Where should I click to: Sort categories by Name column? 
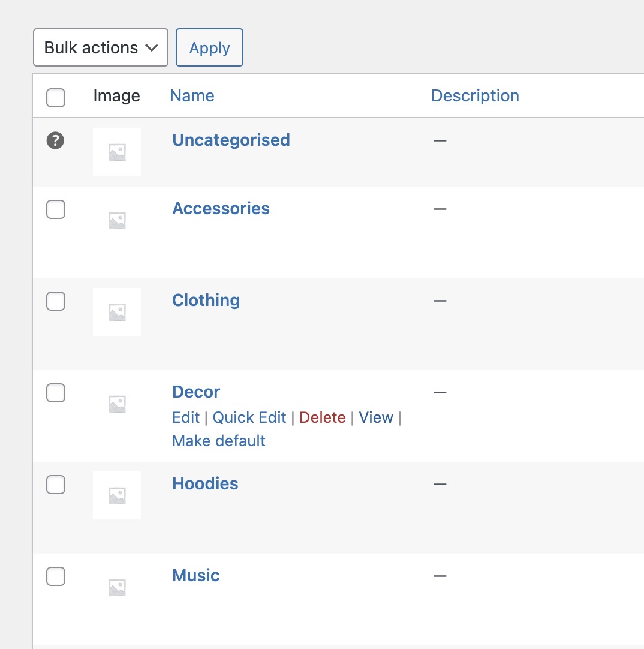tap(192, 96)
